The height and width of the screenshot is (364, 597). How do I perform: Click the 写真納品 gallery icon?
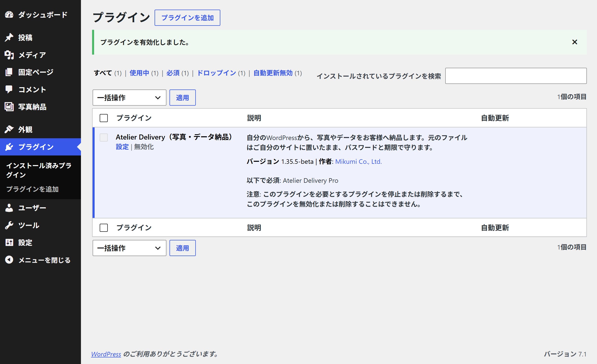(x=9, y=107)
